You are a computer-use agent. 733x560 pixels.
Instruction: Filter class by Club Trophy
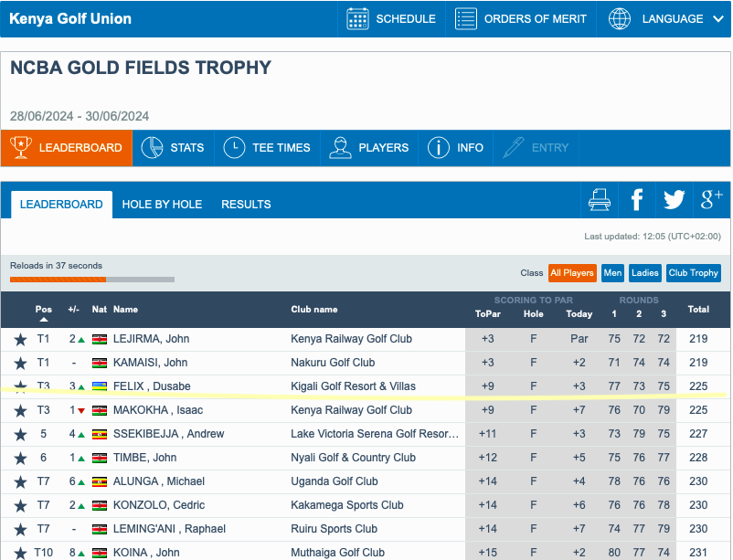tap(694, 273)
